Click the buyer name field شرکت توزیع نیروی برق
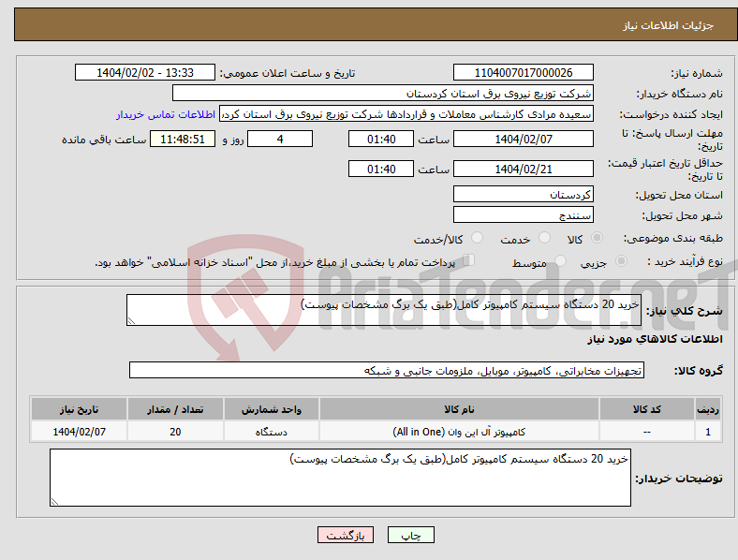The height and width of the screenshot is (560, 738). (x=383, y=93)
